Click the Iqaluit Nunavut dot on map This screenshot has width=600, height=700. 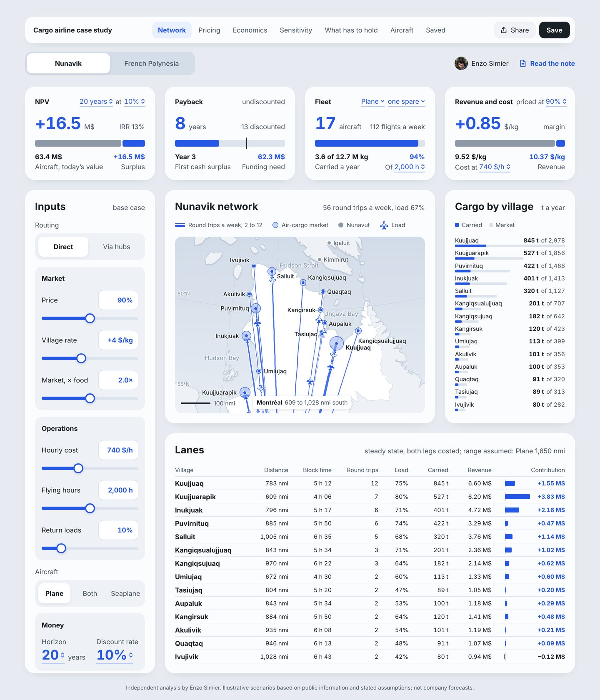tap(329, 243)
